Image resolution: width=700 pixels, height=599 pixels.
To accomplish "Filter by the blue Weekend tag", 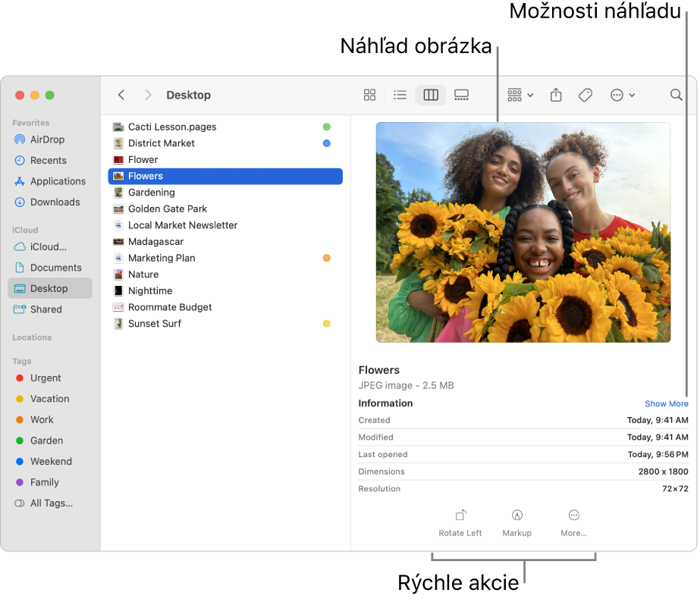I will pyautogui.click(x=49, y=462).
